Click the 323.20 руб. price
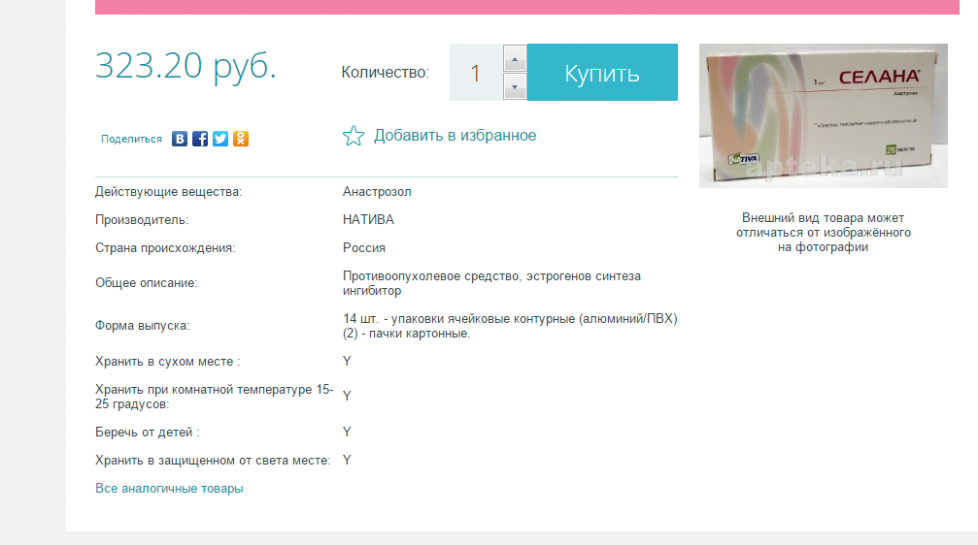Image resolution: width=978 pixels, height=545 pixels. (186, 66)
